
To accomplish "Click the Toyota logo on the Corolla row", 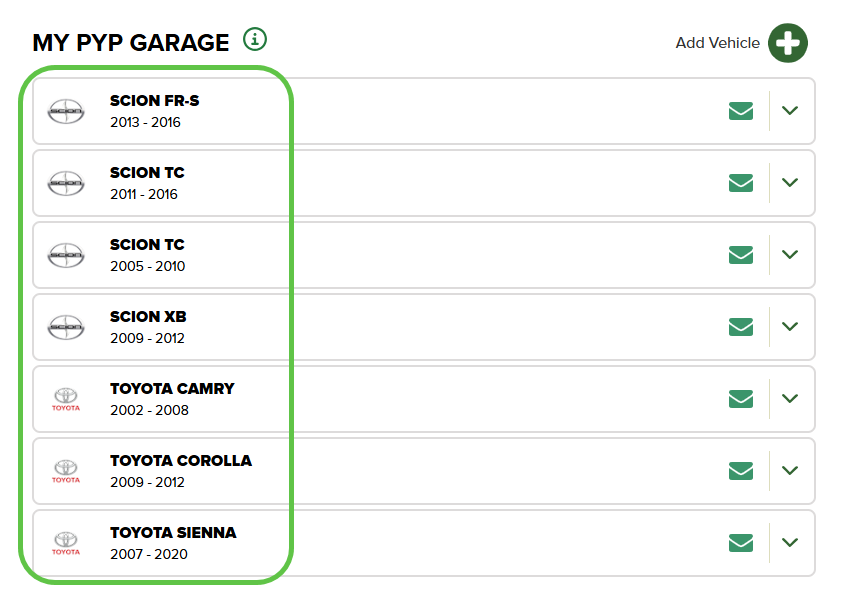I will [66, 470].
